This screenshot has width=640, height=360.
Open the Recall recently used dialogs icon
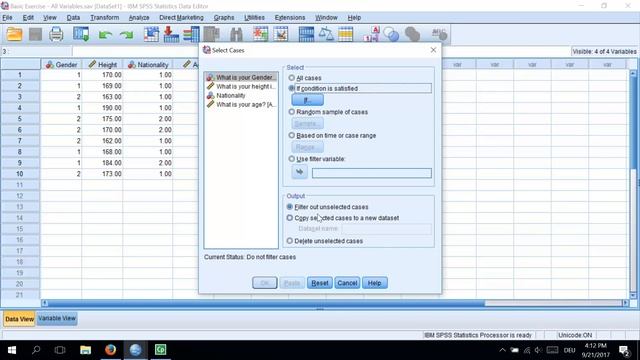(x=81, y=34)
